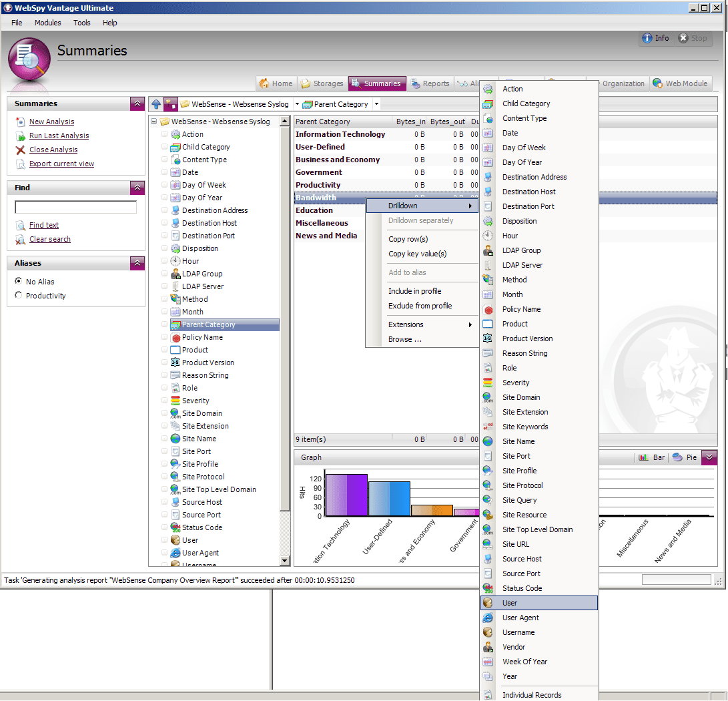Switch to the Storages tab

tap(322, 83)
